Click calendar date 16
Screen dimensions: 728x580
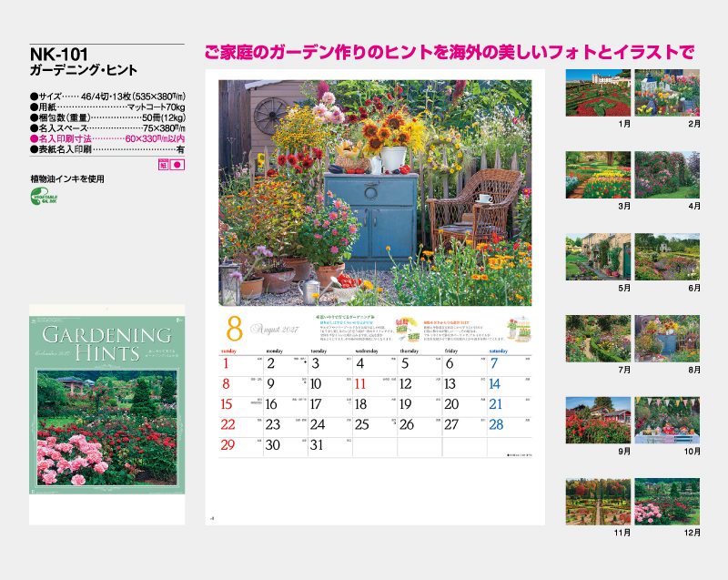271,405
